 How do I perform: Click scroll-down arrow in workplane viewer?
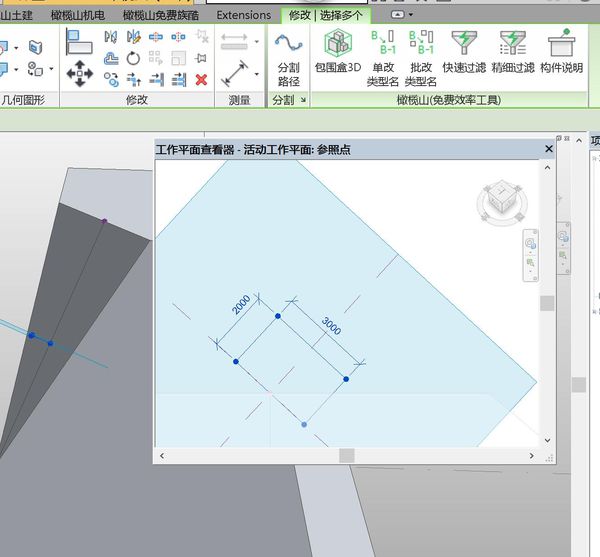click(548, 440)
